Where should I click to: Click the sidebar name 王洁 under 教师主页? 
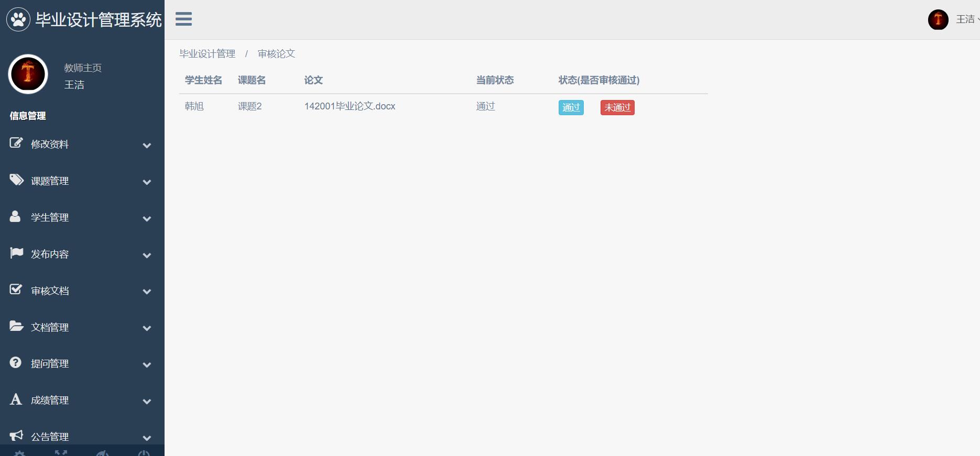coord(74,84)
